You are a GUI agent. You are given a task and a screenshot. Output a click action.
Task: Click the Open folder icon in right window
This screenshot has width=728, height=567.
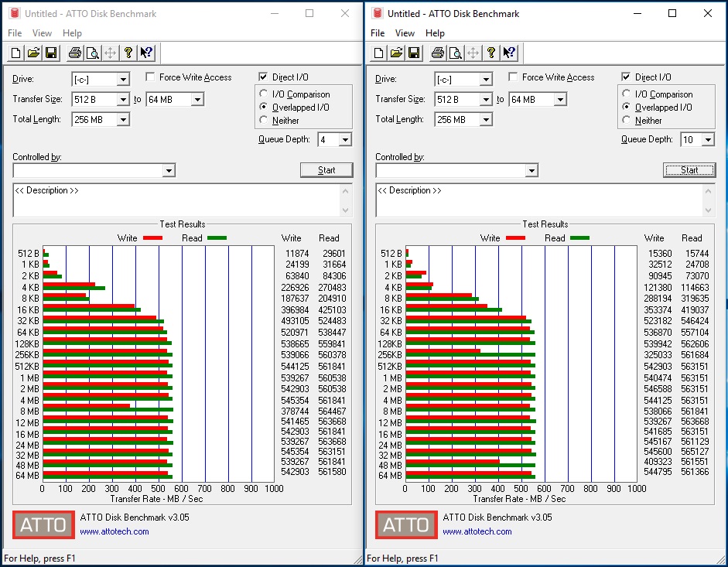click(396, 53)
